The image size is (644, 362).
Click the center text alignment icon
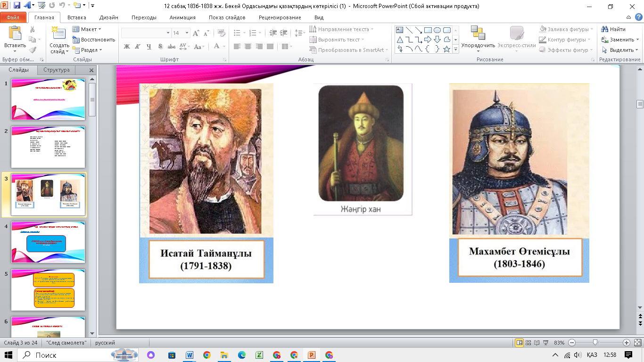[248, 47]
